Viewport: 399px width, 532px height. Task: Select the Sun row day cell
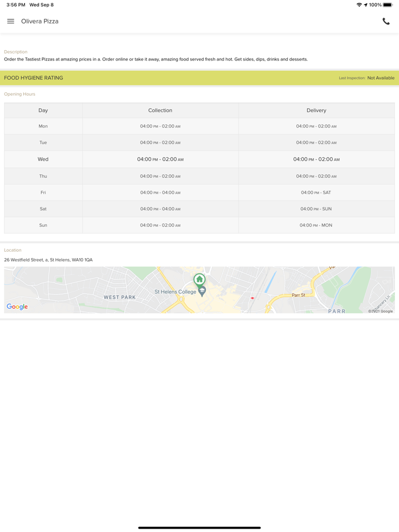point(43,225)
